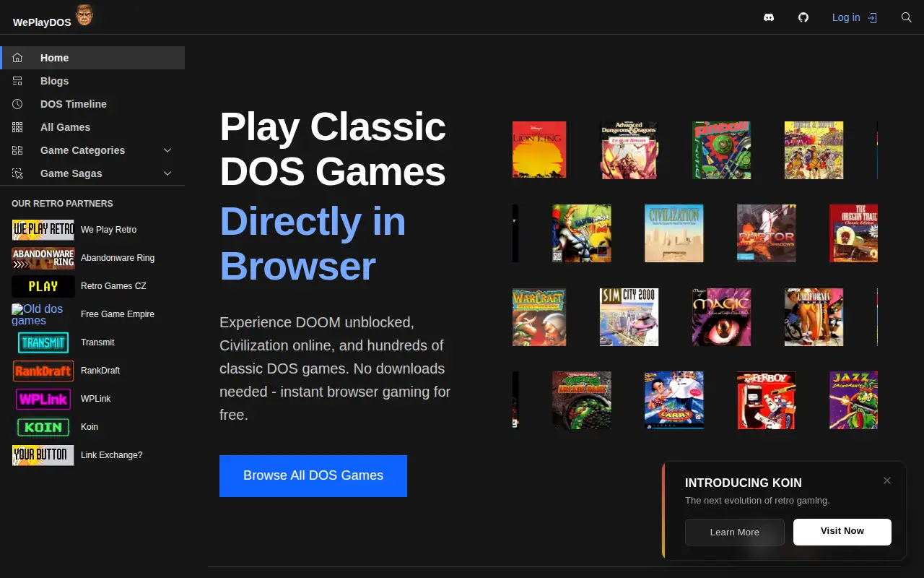Click the Home house icon

[17, 58]
